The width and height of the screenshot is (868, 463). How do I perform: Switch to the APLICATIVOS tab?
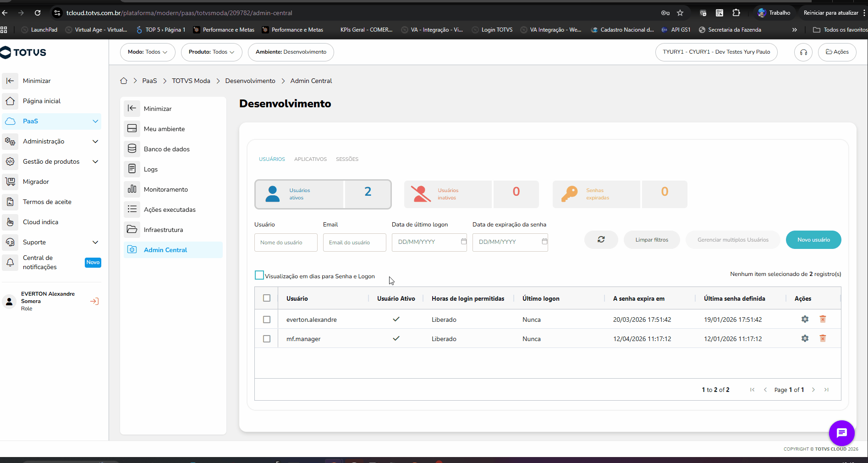pos(311,159)
